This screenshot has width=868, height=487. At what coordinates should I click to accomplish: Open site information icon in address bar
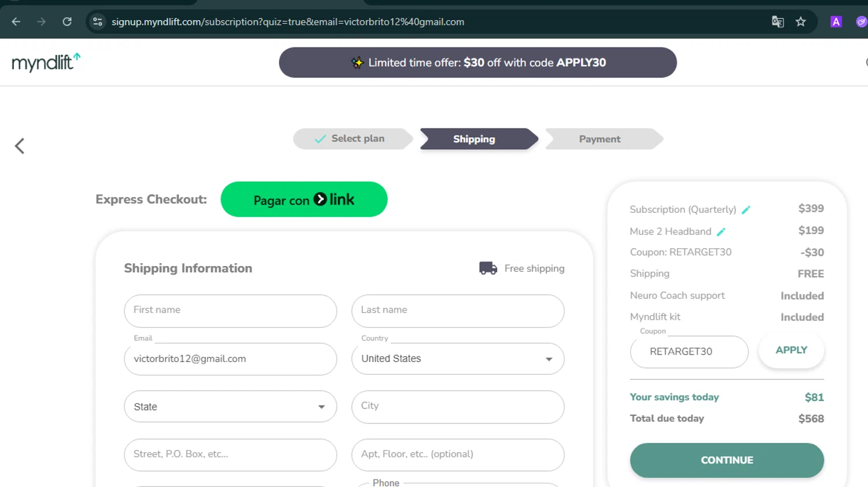tap(97, 22)
